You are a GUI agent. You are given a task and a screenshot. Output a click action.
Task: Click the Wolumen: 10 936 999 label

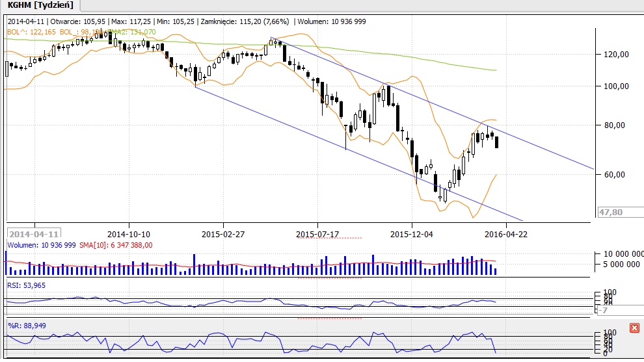[x=42, y=245]
